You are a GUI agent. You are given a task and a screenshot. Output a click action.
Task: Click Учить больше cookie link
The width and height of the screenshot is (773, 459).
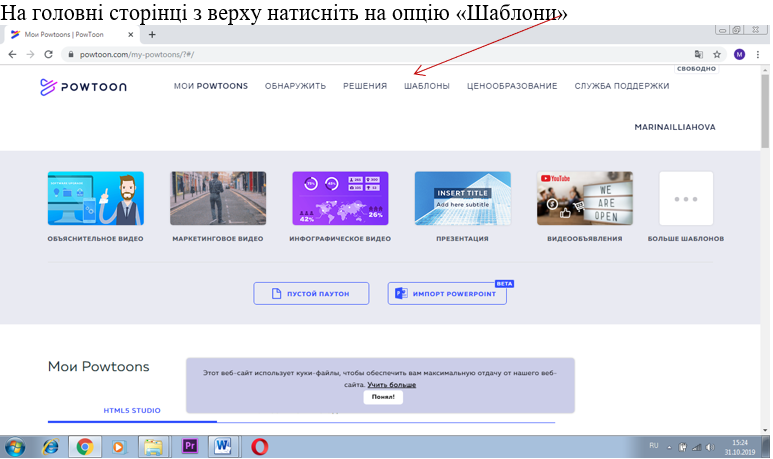391,385
